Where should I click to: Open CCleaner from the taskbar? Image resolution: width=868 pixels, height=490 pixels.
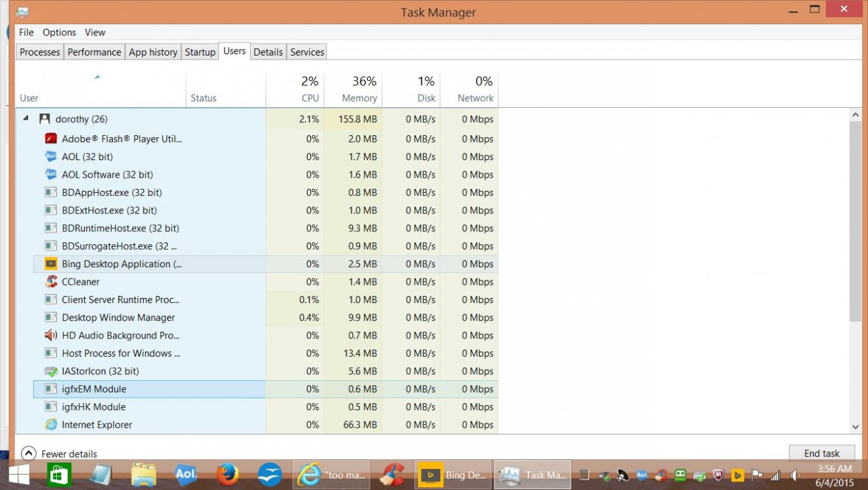click(x=393, y=474)
